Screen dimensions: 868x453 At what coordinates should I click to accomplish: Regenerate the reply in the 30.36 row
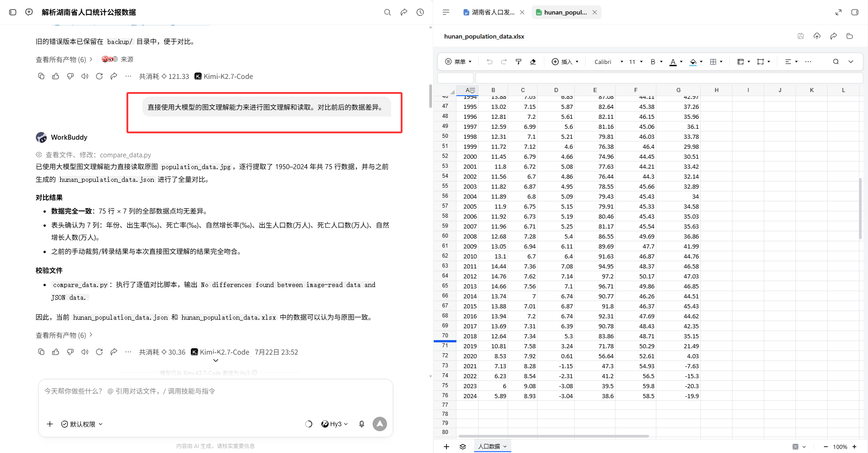tap(99, 352)
